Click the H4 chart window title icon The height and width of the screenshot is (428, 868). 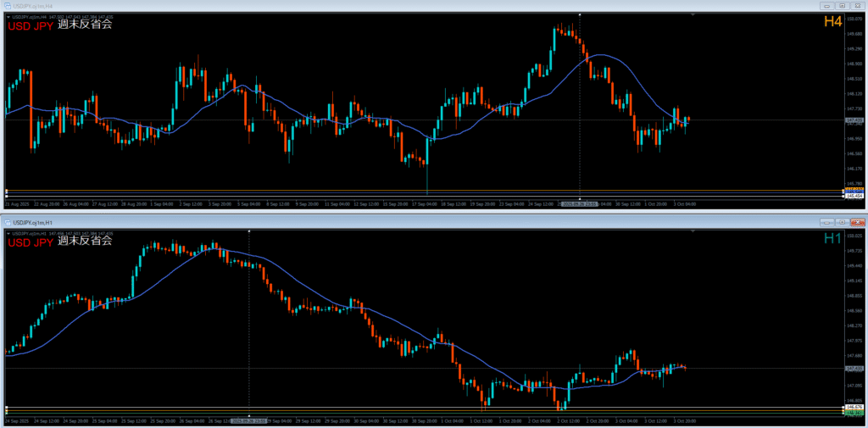(x=7, y=6)
